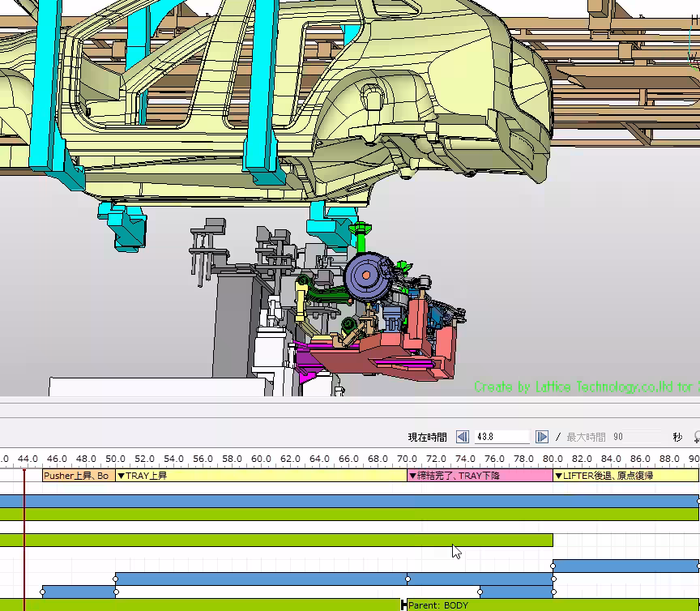Select the short blue bar from 75.0 to 80.0

coord(515,592)
